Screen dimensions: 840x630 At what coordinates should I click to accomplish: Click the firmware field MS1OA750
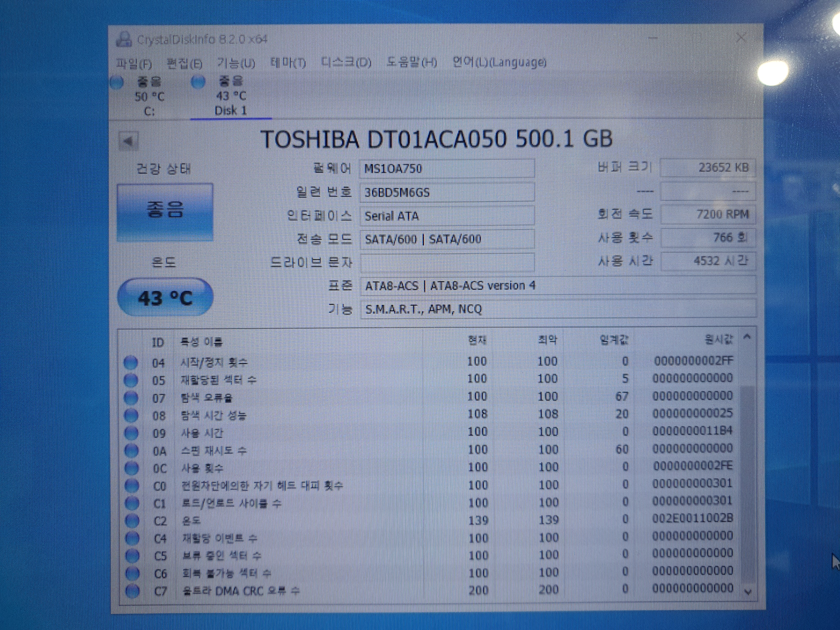[x=447, y=168]
